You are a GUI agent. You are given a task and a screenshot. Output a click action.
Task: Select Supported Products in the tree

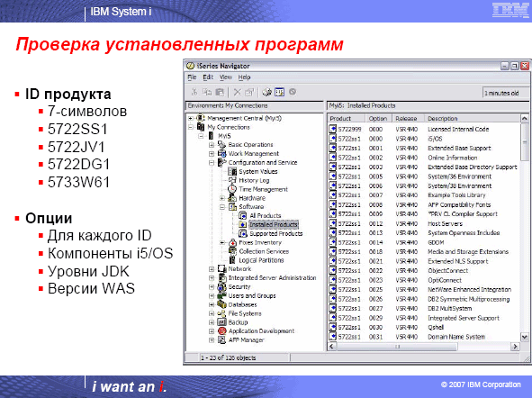coord(275,233)
